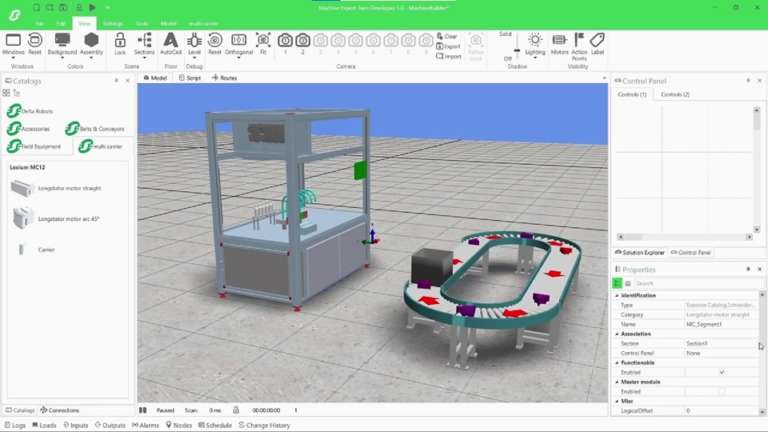Adjust the Shadow slider handle
Screen dimensions: 768x432
tap(517, 50)
